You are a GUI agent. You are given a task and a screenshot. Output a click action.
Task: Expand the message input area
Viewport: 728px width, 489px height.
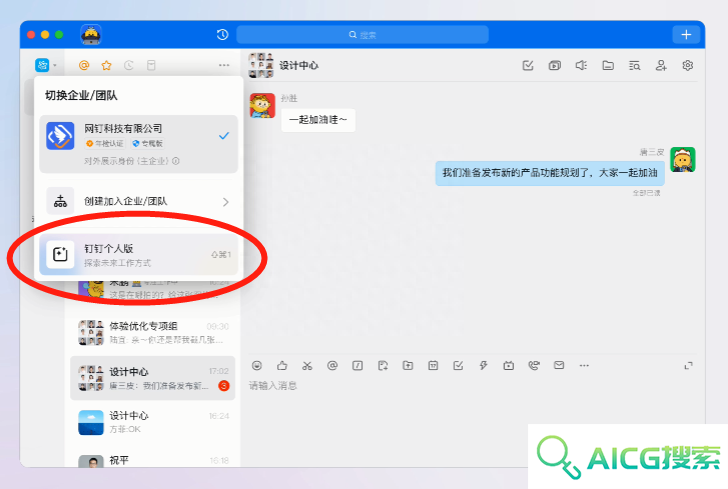tap(689, 365)
